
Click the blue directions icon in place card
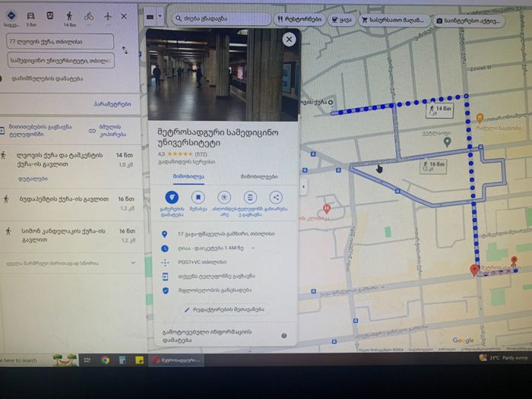[172, 198]
